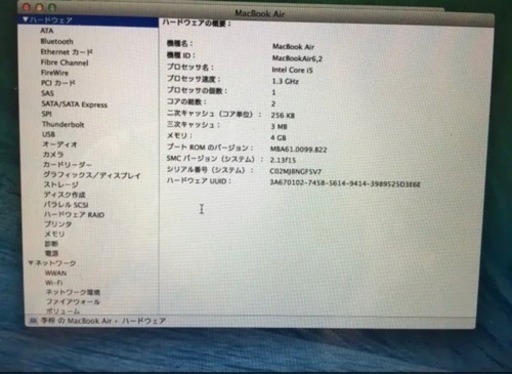
Task: Click the 1.3 GHz speed value
Action: 285,81
